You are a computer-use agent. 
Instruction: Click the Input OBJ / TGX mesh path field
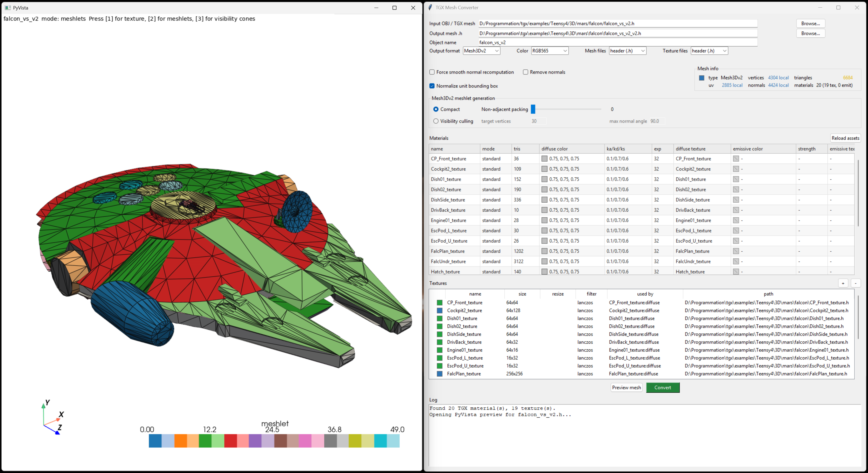618,23
